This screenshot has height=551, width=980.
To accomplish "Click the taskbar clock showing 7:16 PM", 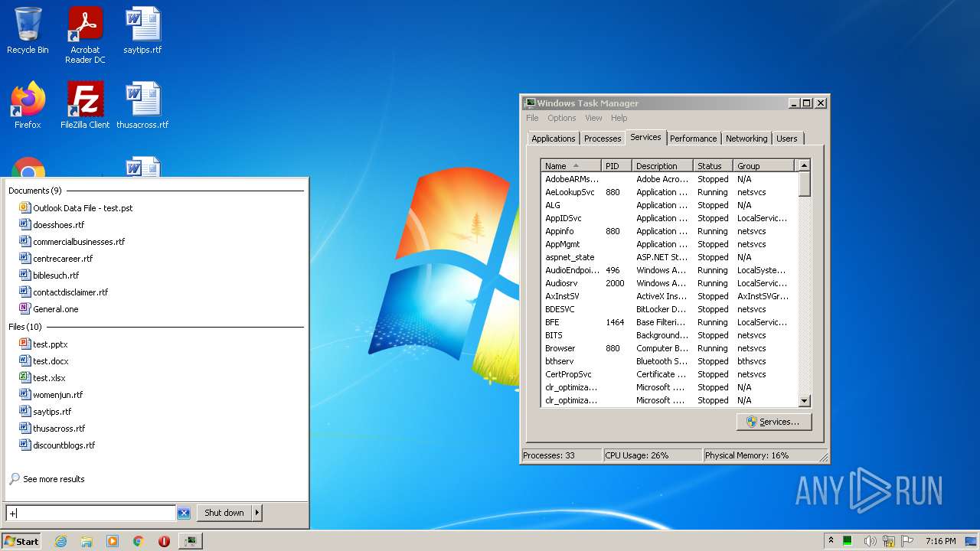I will coord(940,541).
